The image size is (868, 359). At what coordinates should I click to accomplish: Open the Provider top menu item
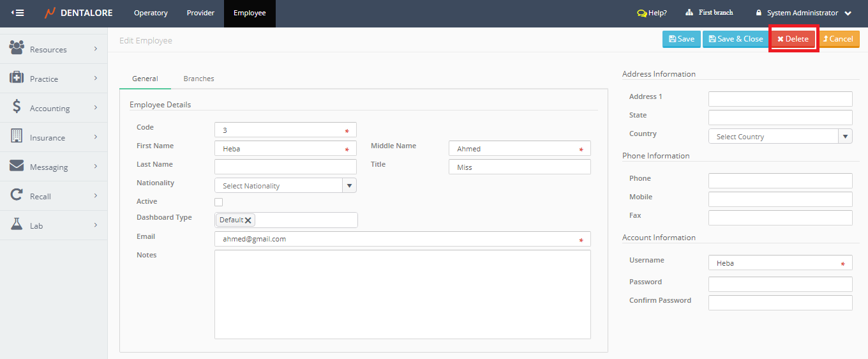200,13
